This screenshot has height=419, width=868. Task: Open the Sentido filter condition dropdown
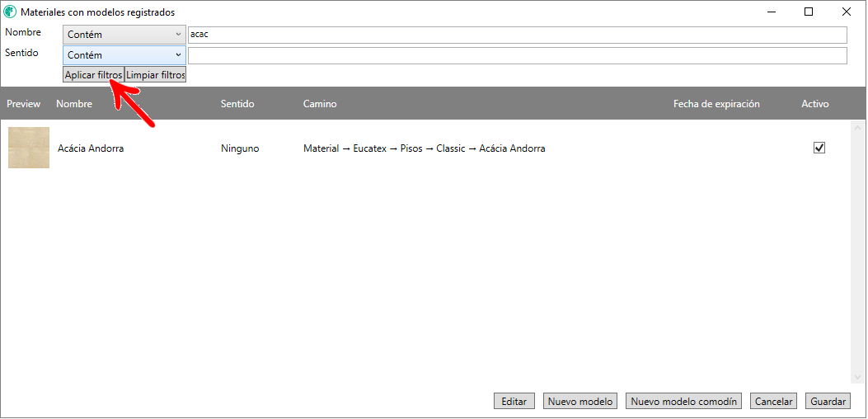pos(124,55)
